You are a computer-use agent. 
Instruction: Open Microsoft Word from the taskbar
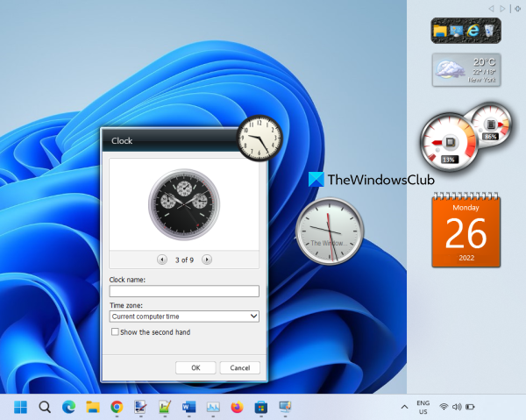click(x=188, y=407)
